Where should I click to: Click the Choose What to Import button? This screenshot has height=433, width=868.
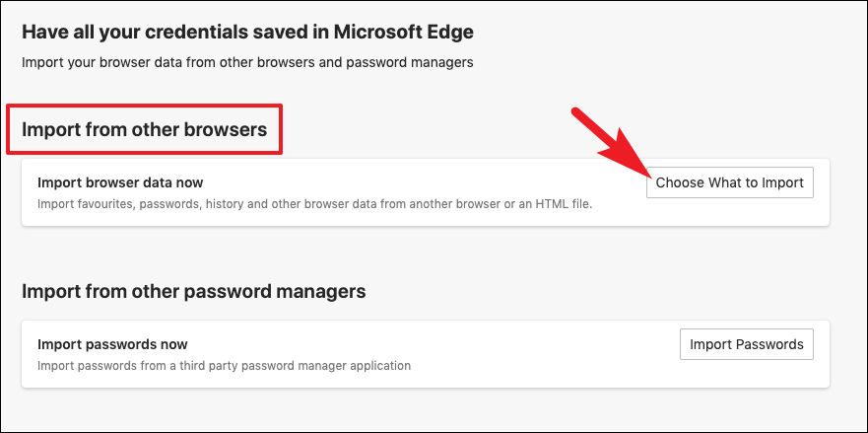pyautogui.click(x=730, y=182)
